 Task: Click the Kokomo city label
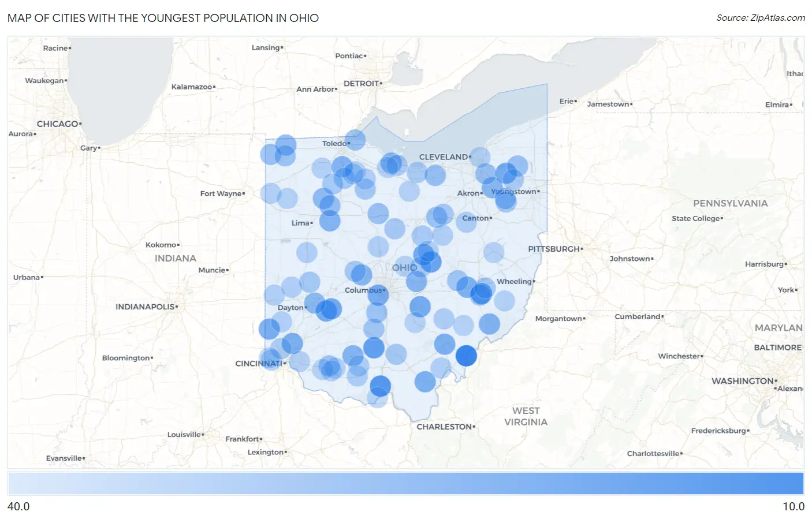point(161,245)
